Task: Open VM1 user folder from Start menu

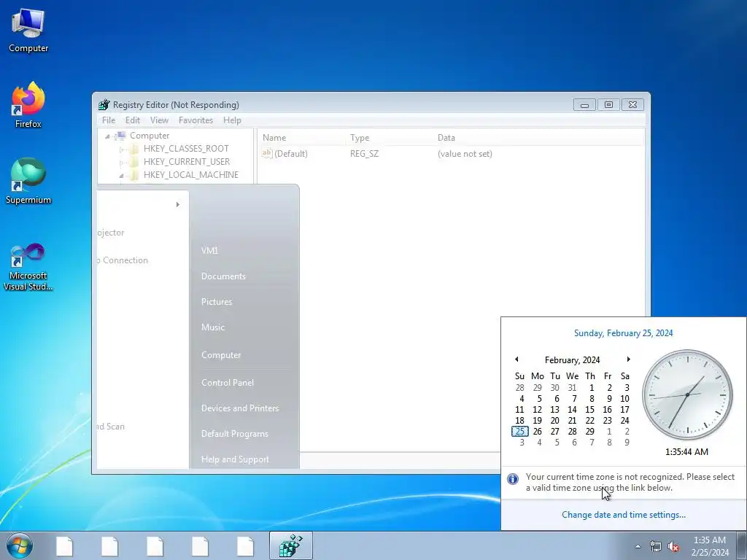Action: point(209,251)
